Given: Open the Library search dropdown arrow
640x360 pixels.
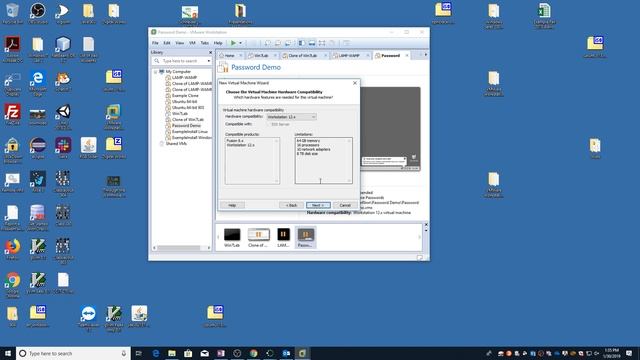Looking at the screenshot, I should pos(209,61).
